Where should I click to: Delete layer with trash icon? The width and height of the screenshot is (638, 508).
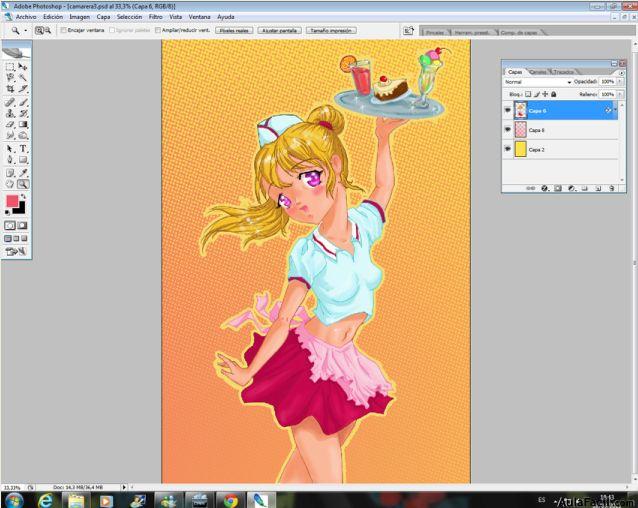tap(612, 188)
